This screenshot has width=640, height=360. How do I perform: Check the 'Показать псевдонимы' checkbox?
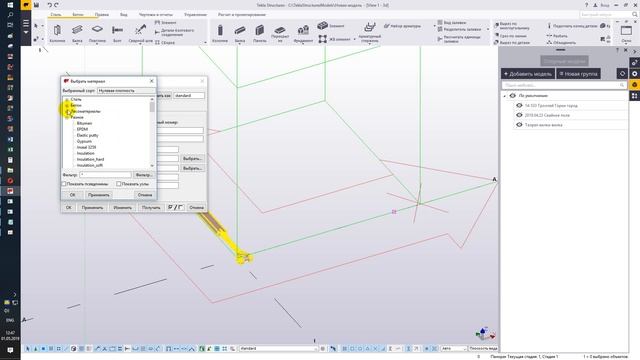click(64, 184)
